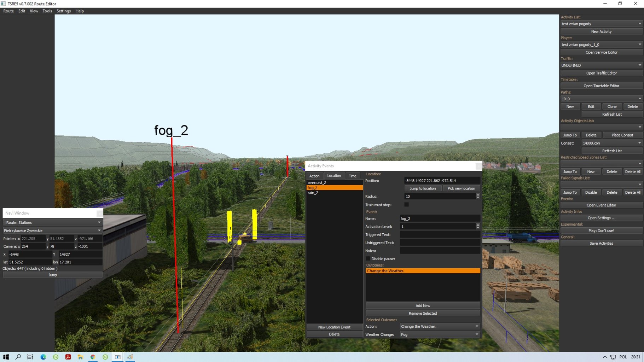
Task: Open File Explorer in the taskbar
Action: pos(80,357)
